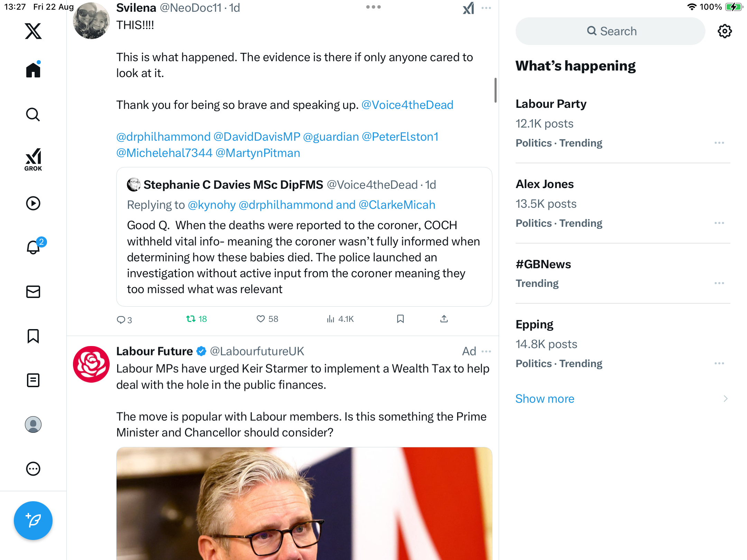Like Svilena's post

261,319
